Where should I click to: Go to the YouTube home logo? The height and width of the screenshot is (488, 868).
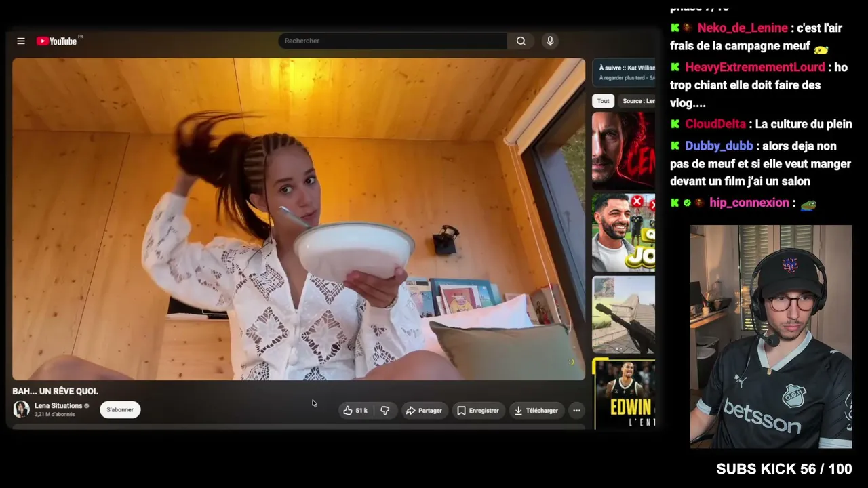click(x=57, y=41)
